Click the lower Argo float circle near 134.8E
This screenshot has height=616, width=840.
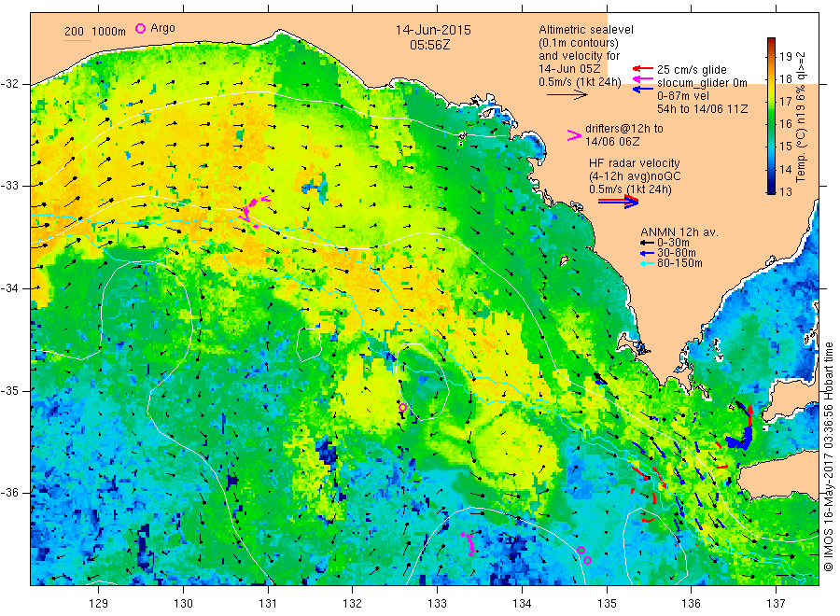[587, 560]
